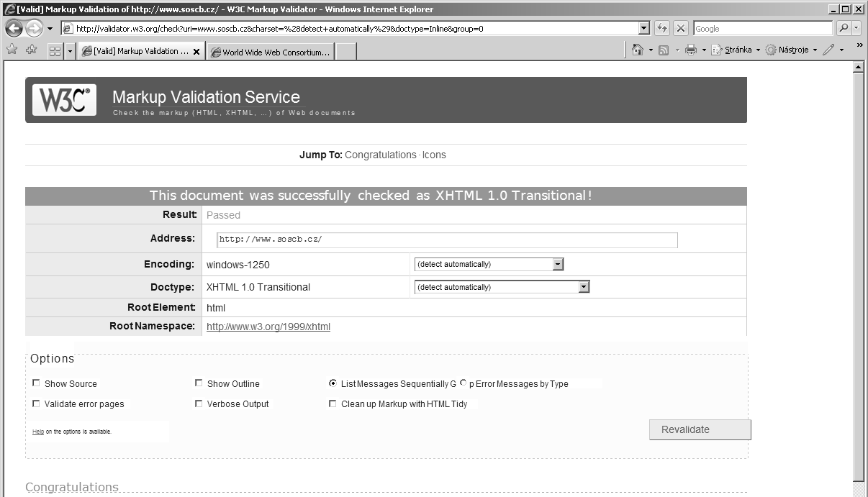The image size is (868, 497).
Task: Enable the Show Outline checkbox
Action: pos(199,383)
